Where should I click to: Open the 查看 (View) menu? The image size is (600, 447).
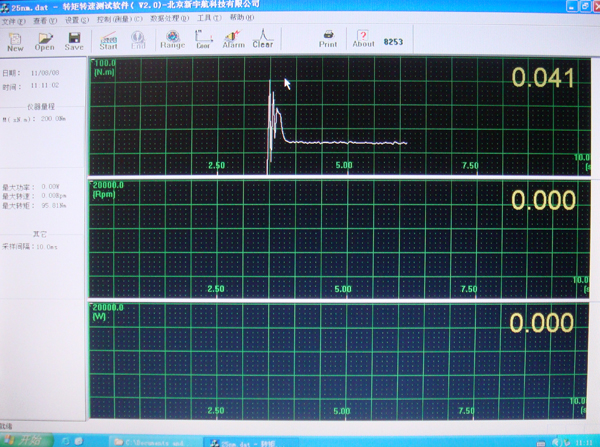(43, 19)
